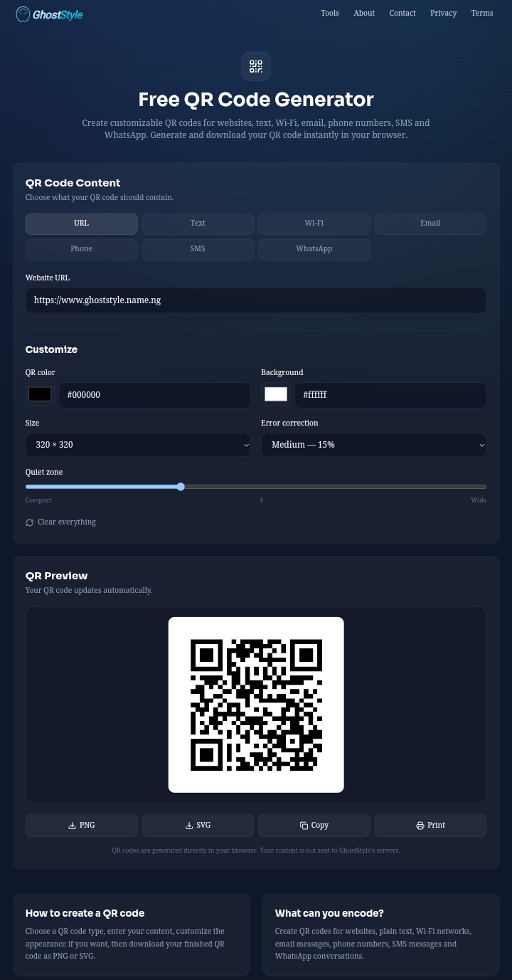Click 'What can you encode?' heading

[x=329, y=913]
